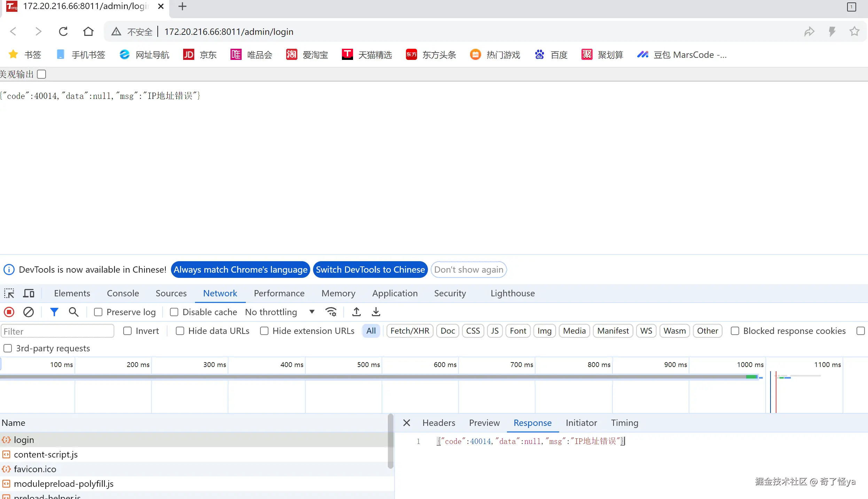Clear the network log
Screen dimensions: 868x499
pyautogui.click(x=29, y=312)
